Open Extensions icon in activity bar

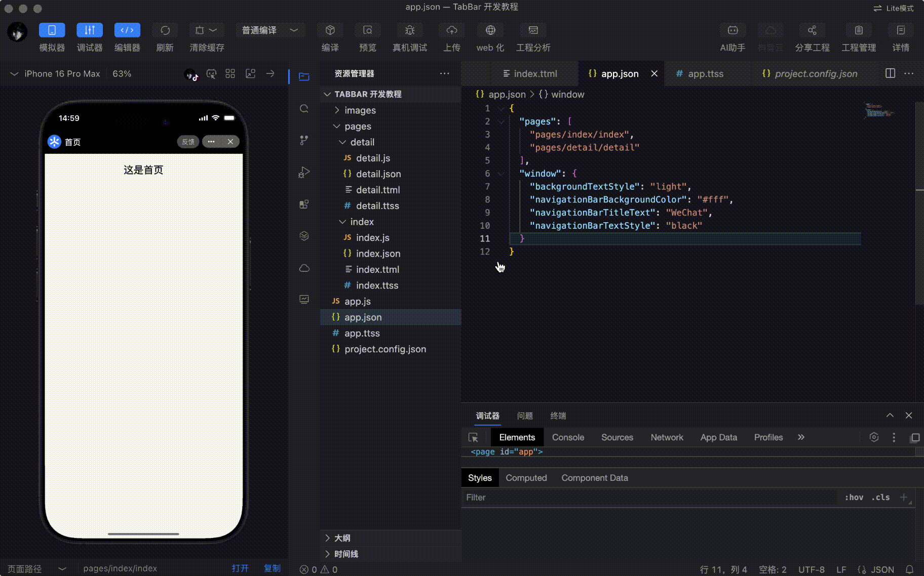[304, 204]
